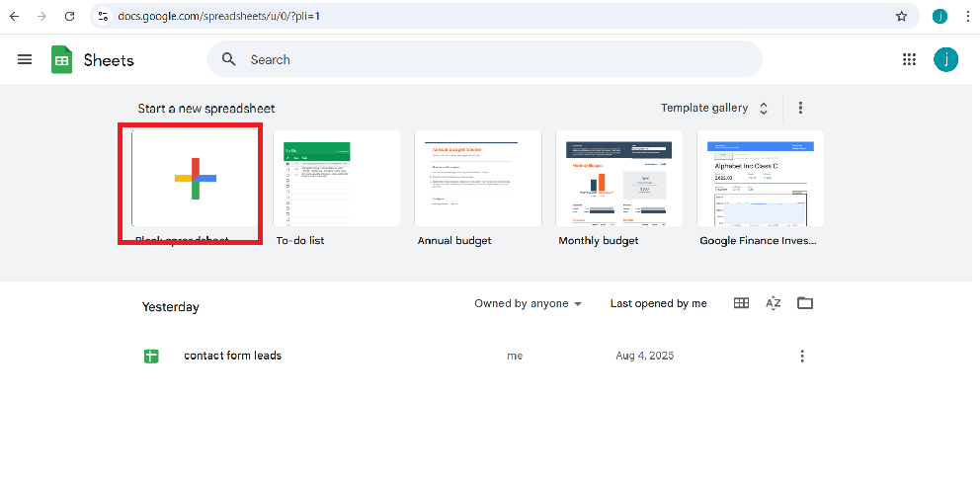980x483 pixels.
Task: Create a Blank spreadsheet
Action: (195, 178)
